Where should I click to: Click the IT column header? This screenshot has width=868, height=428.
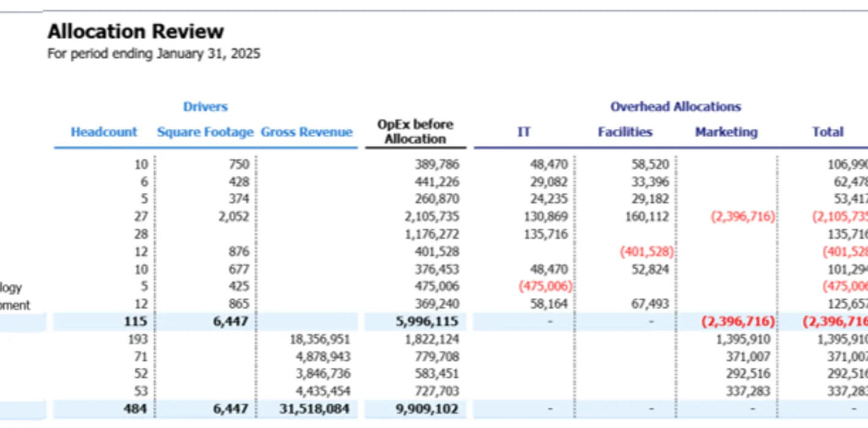(524, 132)
